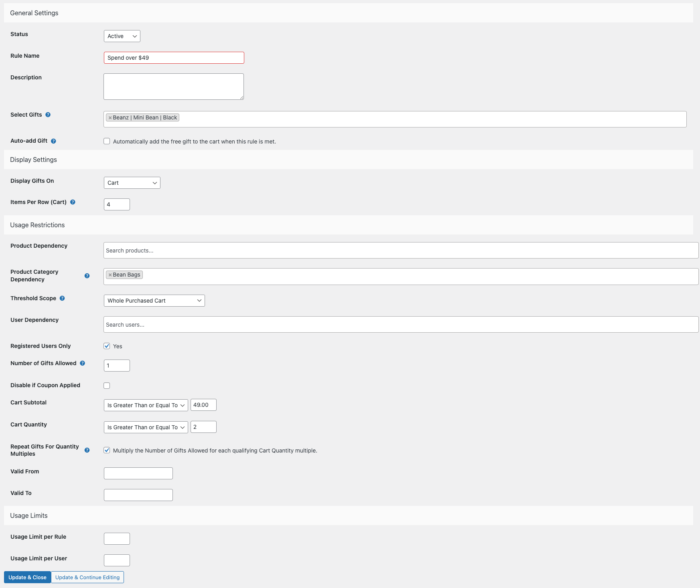Image resolution: width=700 pixels, height=588 pixels.
Task: Click the Update & Close button
Action: (27, 577)
